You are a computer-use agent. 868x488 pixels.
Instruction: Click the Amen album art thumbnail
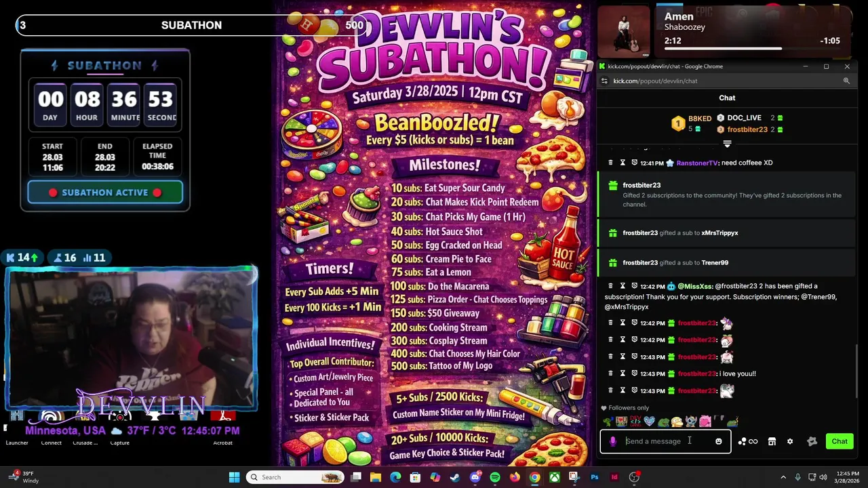(x=624, y=32)
